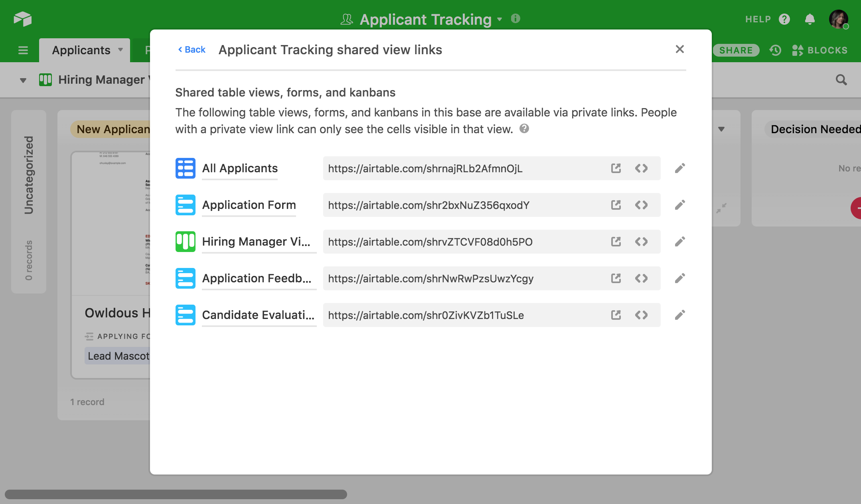Viewport: 861px width, 504px height.
Task: Edit the Application Feedback shared link
Action: click(680, 278)
